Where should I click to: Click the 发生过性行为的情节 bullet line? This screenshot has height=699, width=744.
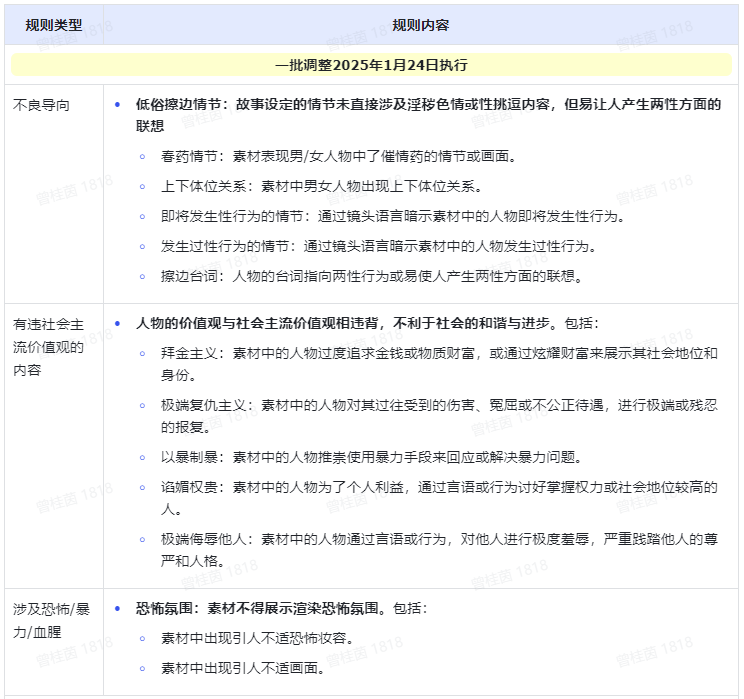(378, 246)
